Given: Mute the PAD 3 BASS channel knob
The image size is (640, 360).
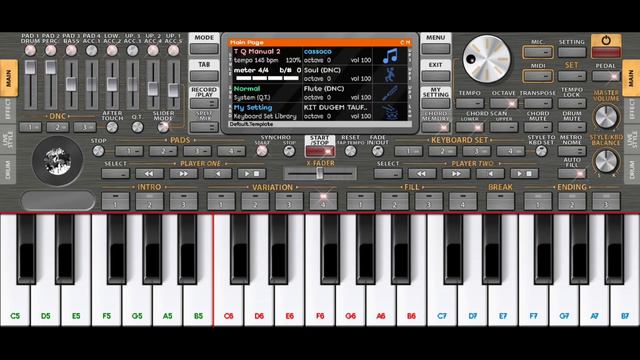Looking at the screenshot, I should (x=71, y=51).
